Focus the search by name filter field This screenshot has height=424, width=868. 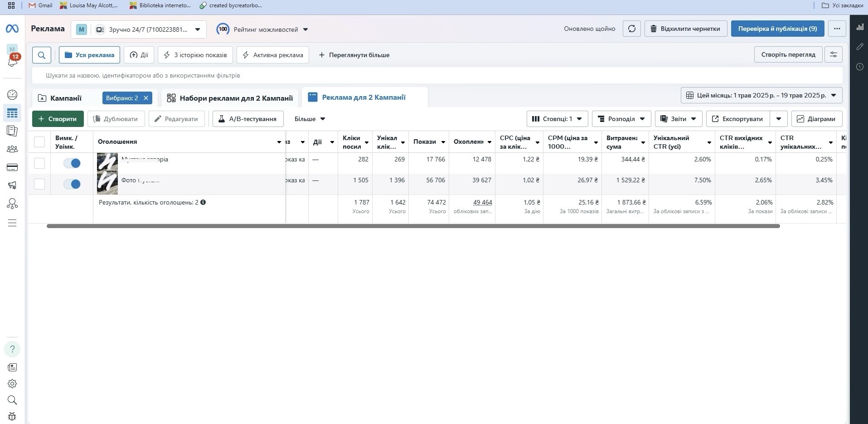coord(437,75)
